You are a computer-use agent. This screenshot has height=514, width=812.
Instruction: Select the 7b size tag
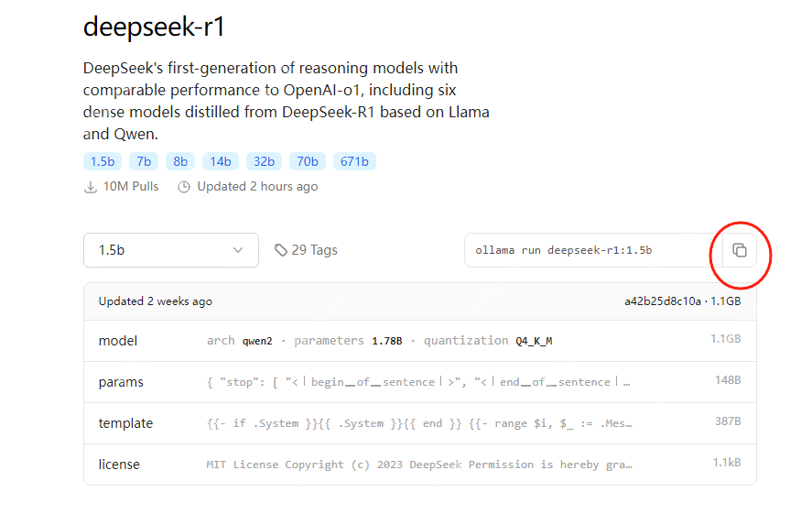[x=144, y=161]
